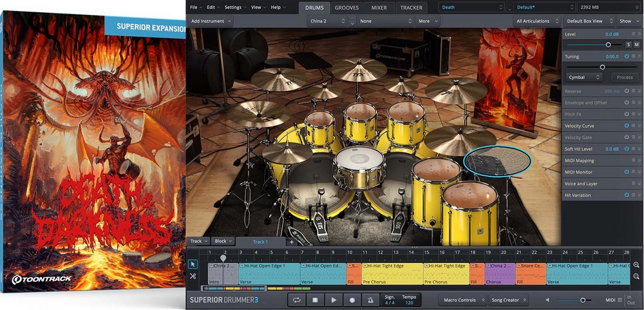Open the Level property menu icon

point(633,34)
